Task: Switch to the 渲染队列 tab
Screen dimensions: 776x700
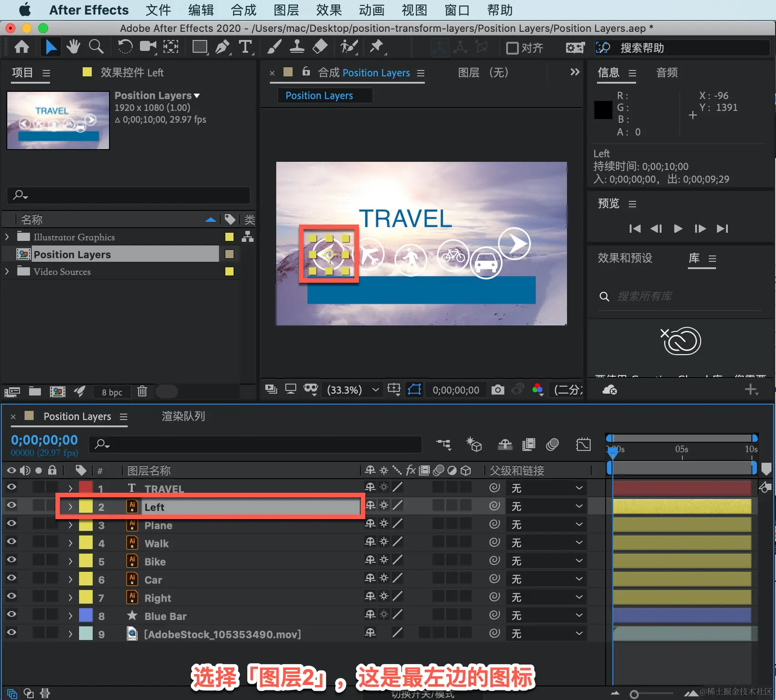Action: pos(184,416)
